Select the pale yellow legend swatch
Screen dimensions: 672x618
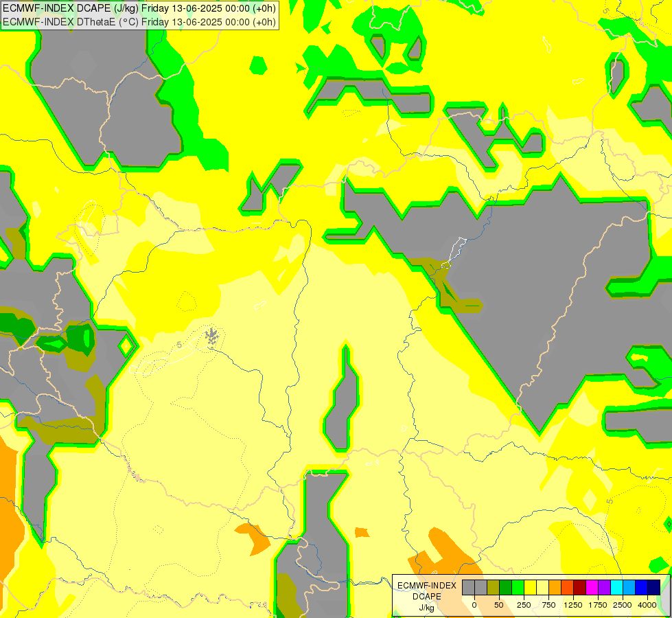[x=542, y=588]
